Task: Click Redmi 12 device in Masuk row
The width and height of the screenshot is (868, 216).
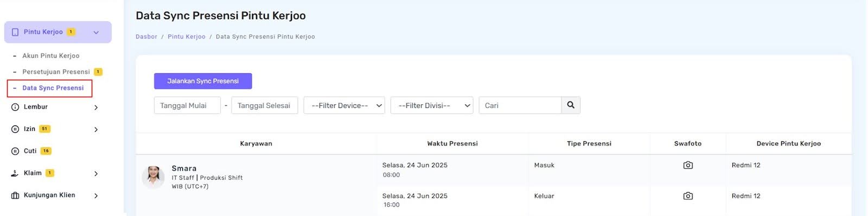Action: click(746, 166)
